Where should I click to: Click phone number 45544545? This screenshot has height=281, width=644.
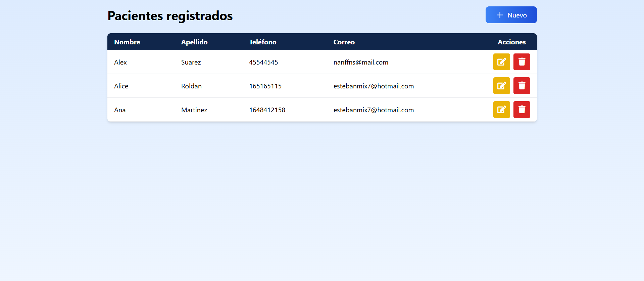(263, 62)
